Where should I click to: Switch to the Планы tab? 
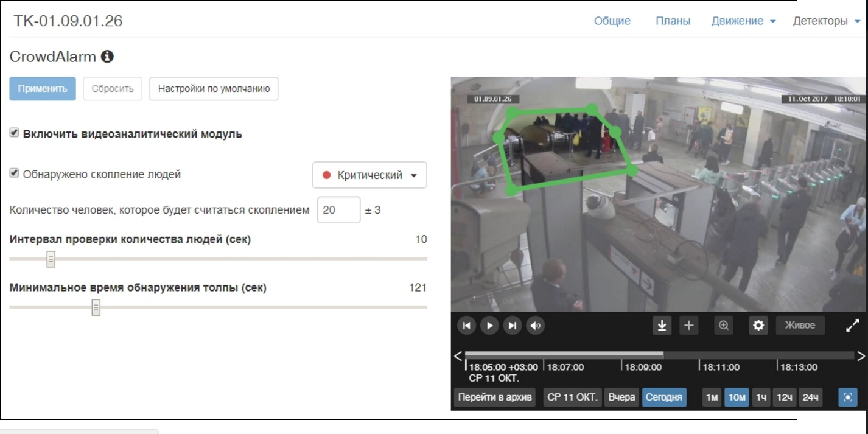pyautogui.click(x=673, y=21)
